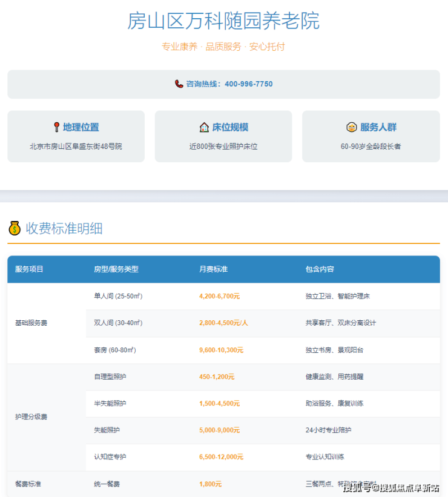
Task: Click the section heading 收费标准明细
Action: (64, 228)
